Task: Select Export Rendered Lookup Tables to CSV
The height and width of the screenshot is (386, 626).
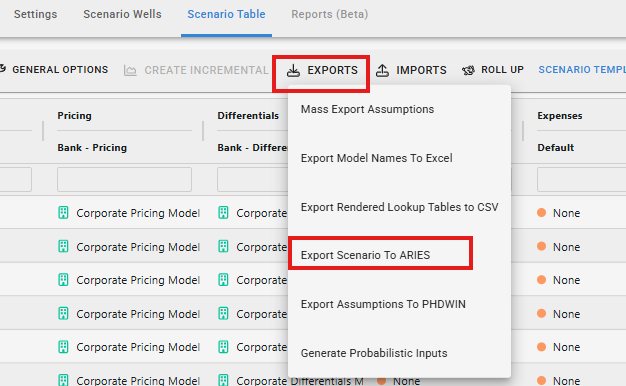Action: tap(399, 207)
